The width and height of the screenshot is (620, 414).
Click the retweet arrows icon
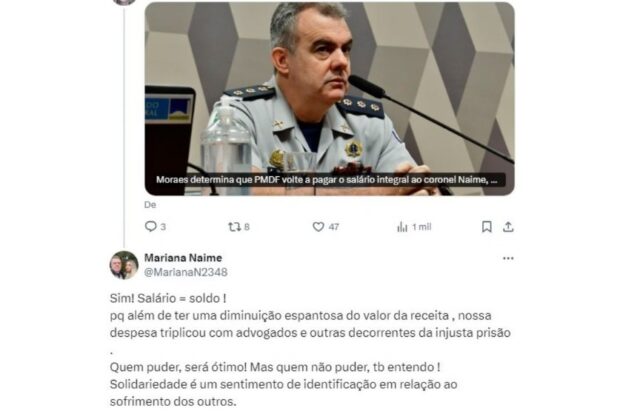click(234, 227)
